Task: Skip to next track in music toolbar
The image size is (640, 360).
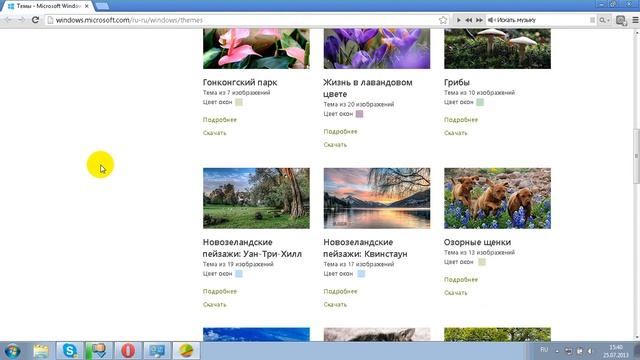Action: 479,20
